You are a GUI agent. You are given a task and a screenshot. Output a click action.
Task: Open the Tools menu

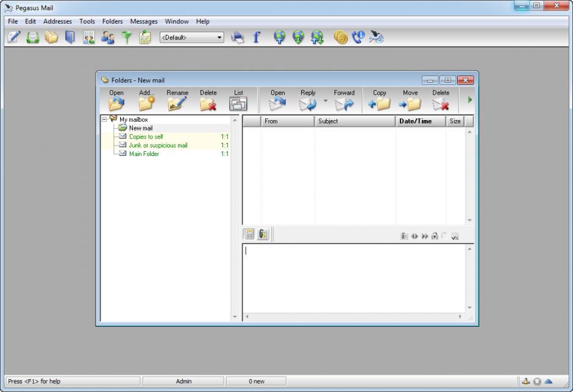87,21
